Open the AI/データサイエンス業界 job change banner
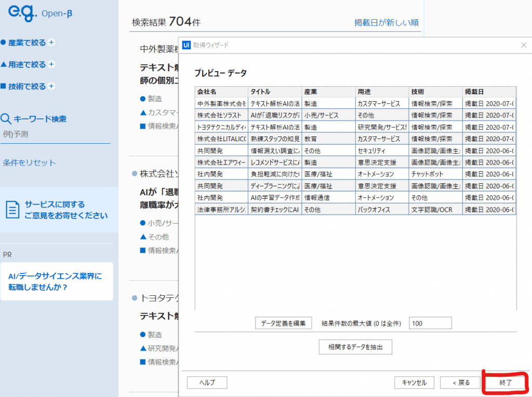This screenshot has width=532, height=397. [x=56, y=281]
